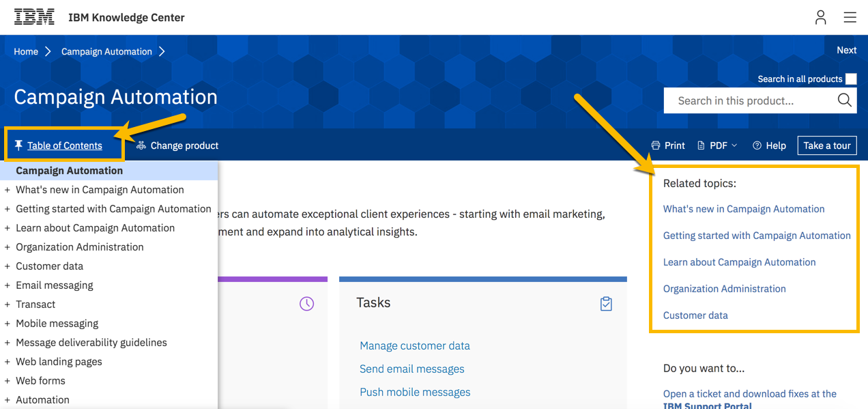Image resolution: width=868 pixels, height=409 pixels.
Task: Expand Customer data tree node
Action: point(7,266)
